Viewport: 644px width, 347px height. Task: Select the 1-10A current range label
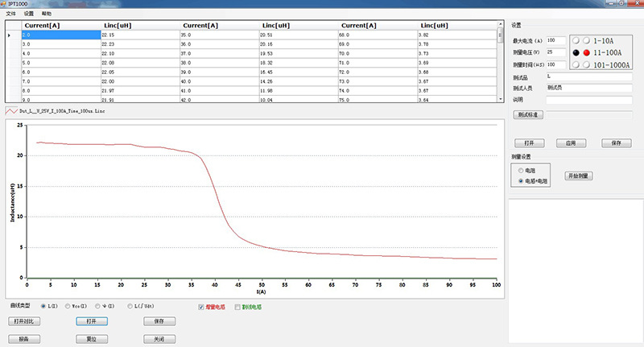(x=603, y=40)
